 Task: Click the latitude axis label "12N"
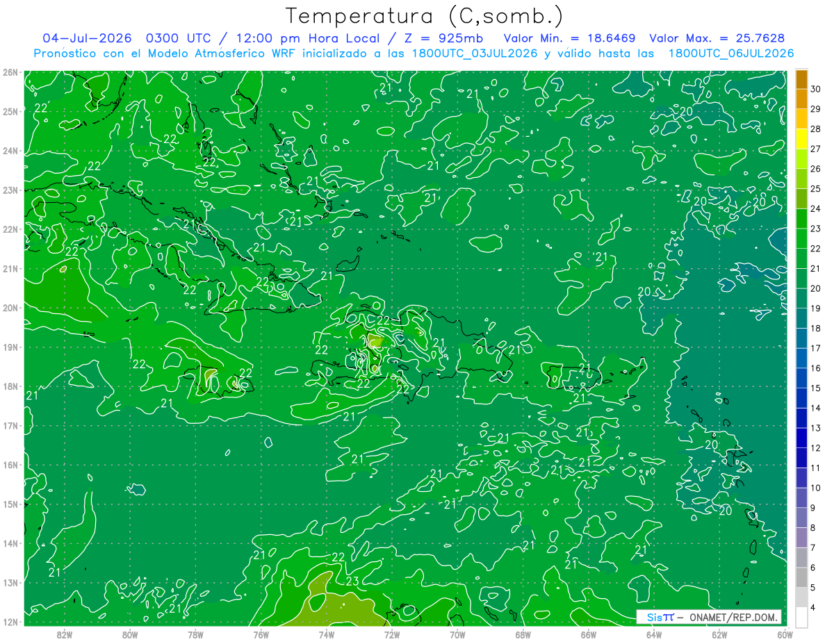(10, 622)
